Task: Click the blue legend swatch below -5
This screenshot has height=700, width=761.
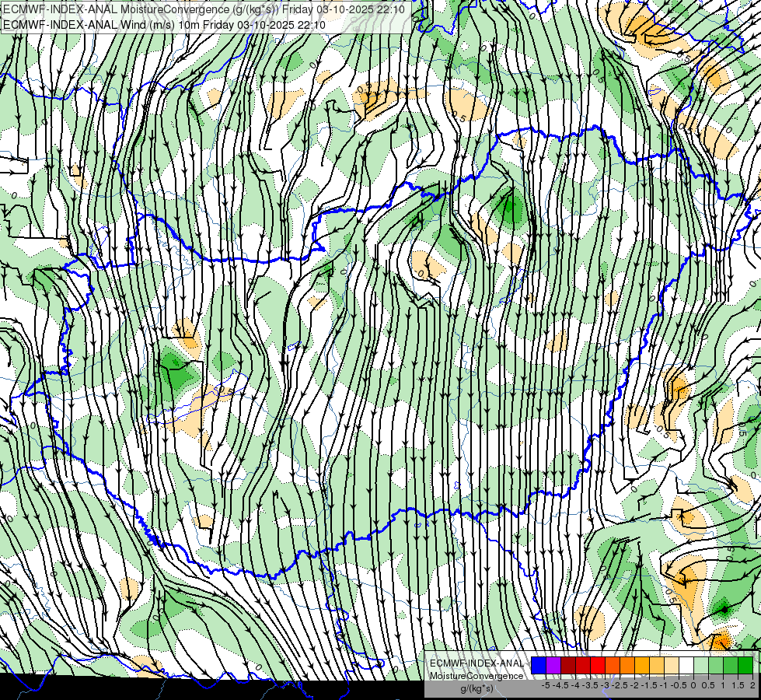Action: 539,666
